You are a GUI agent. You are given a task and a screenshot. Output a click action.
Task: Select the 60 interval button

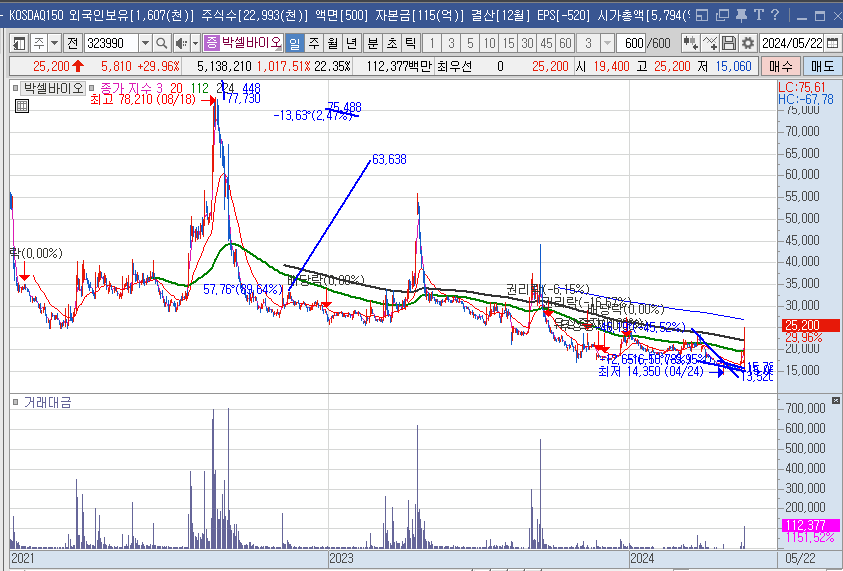pos(566,42)
